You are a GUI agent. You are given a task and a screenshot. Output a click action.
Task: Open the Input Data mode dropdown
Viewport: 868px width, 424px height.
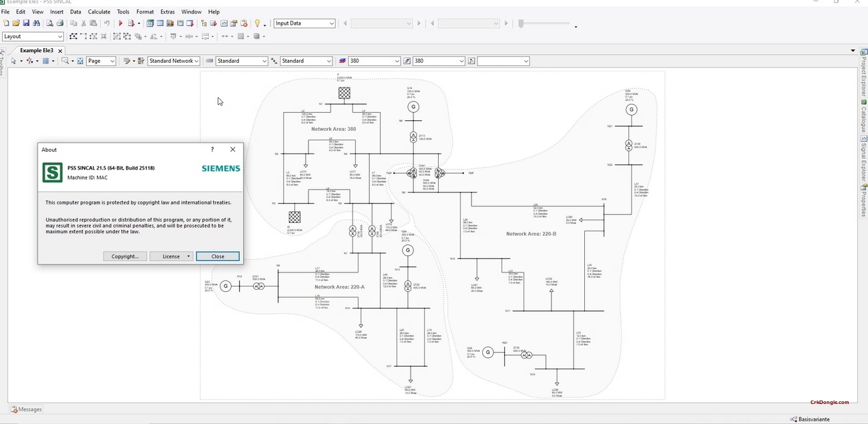tap(332, 23)
